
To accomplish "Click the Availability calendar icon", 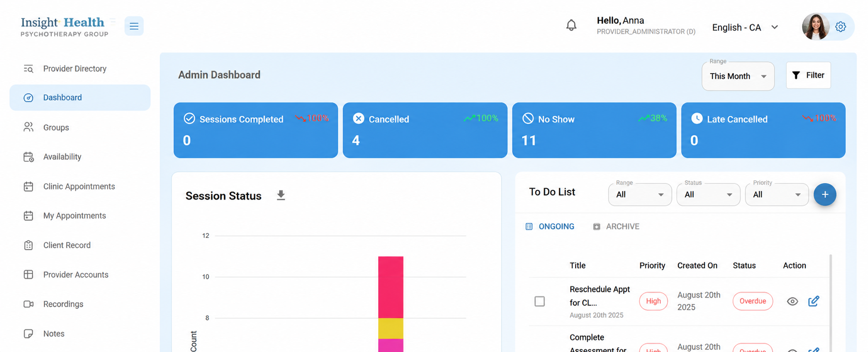I will coord(28,157).
